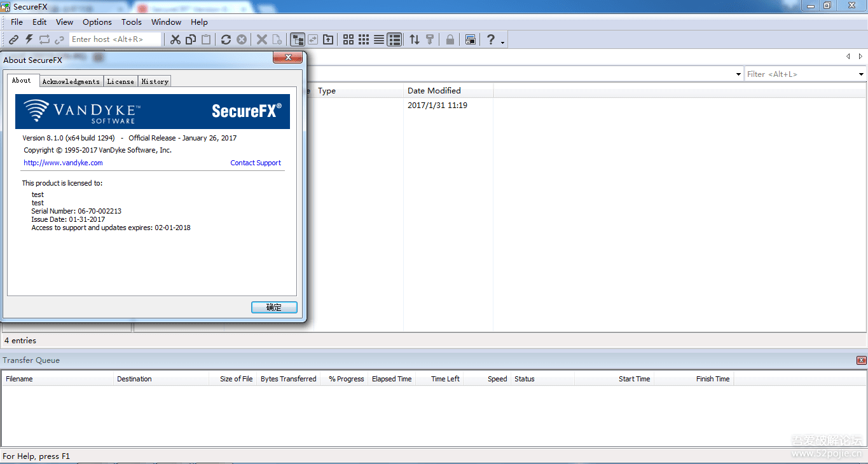Click the Elapsed Time column header
The width and height of the screenshot is (868, 464).
[x=392, y=379]
